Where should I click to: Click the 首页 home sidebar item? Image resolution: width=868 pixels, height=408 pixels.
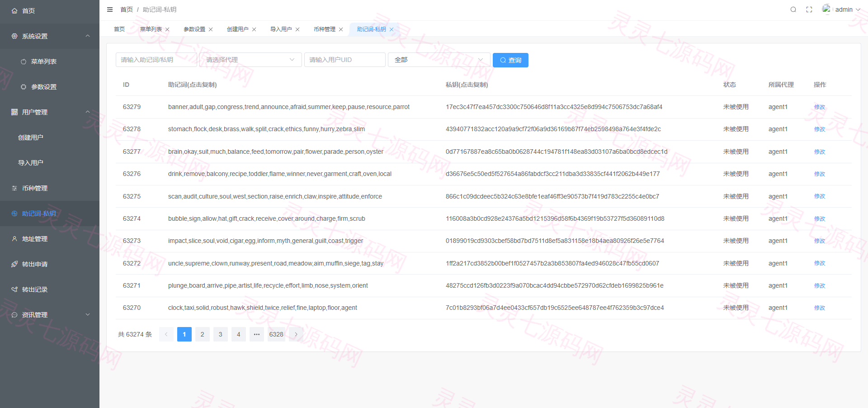tap(50, 10)
